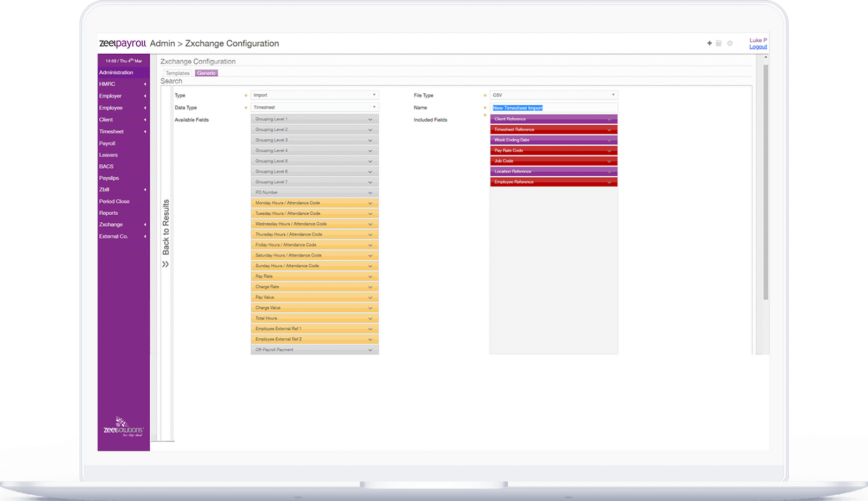Click the >> arrow beside Back to Results
This screenshot has height=501, width=868.
165,264
